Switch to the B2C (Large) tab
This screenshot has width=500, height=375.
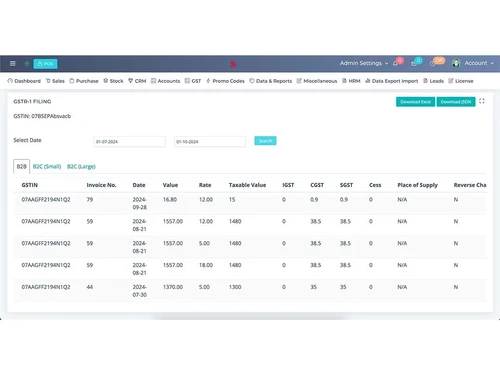coord(81,166)
